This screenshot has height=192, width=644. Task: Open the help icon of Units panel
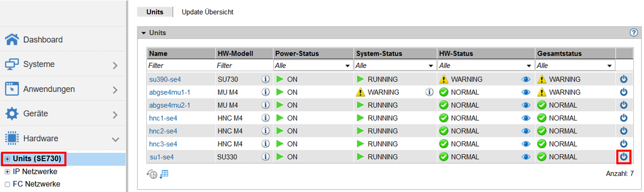click(634, 32)
